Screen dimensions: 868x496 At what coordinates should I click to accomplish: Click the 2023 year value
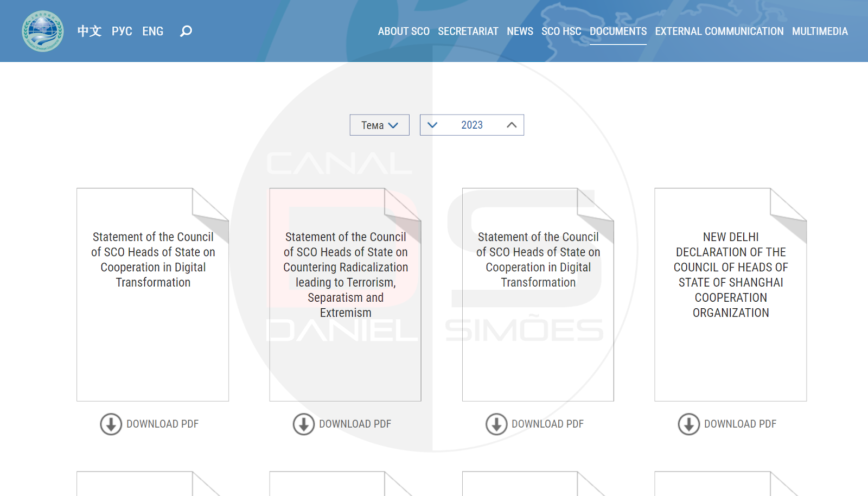click(472, 125)
